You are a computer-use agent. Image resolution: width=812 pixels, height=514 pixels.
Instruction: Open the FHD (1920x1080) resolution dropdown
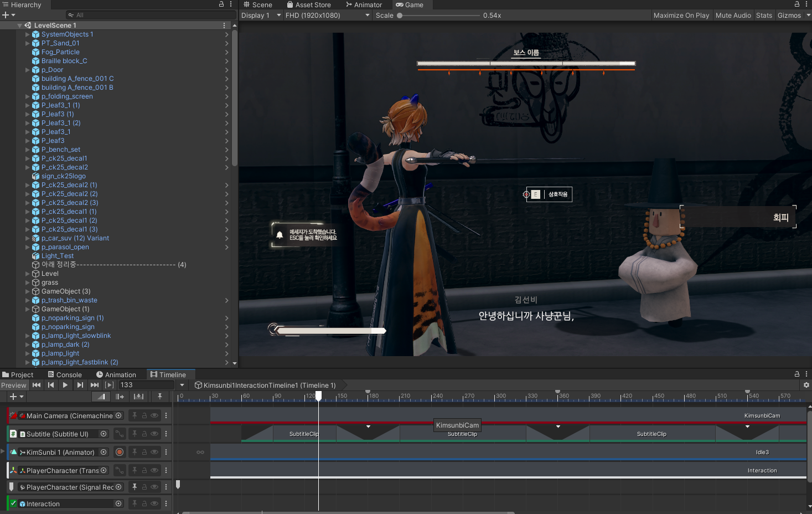click(327, 16)
